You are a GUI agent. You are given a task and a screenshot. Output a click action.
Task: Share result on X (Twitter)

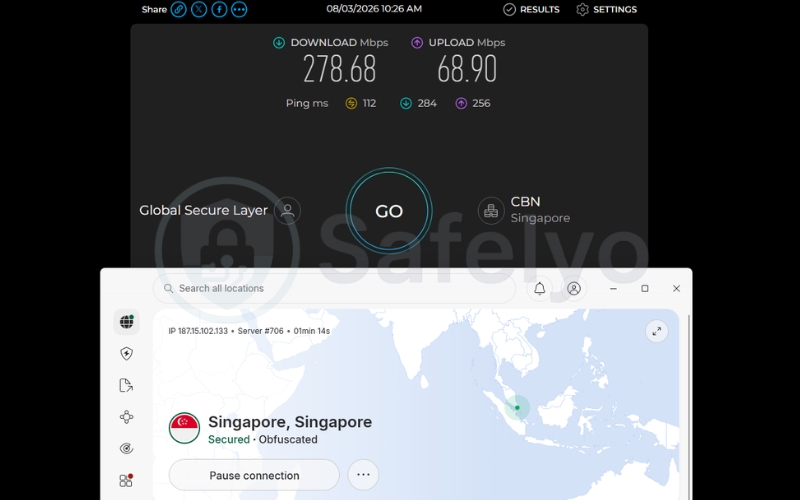coord(198,9)
